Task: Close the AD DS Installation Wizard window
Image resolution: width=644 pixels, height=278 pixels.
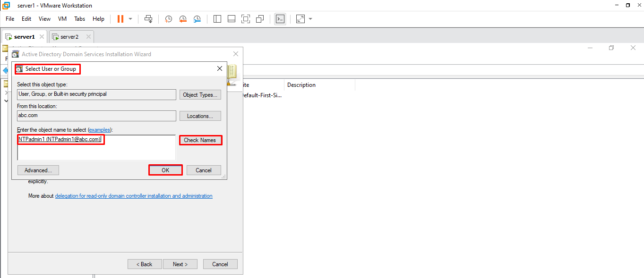Action: pos(236,54)
